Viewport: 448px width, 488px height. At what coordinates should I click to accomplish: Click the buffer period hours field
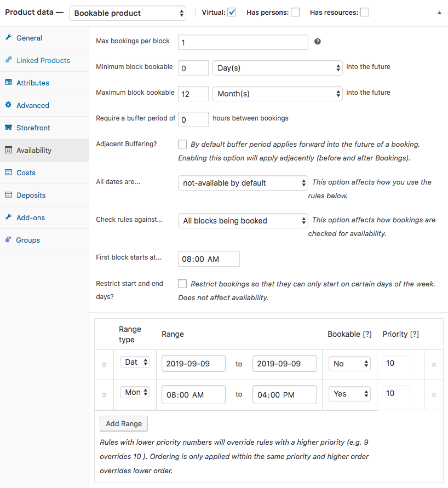(x=193, y=119)
